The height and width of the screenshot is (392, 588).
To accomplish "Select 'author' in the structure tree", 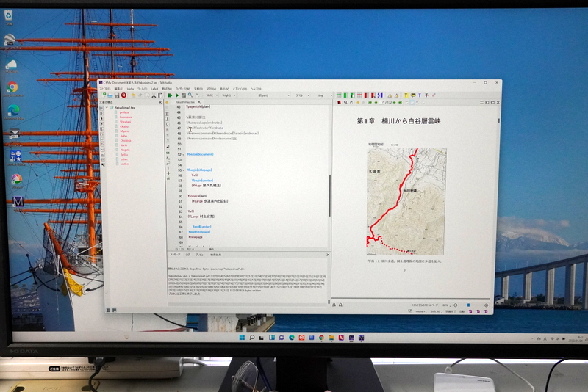I will pos(125,164).
